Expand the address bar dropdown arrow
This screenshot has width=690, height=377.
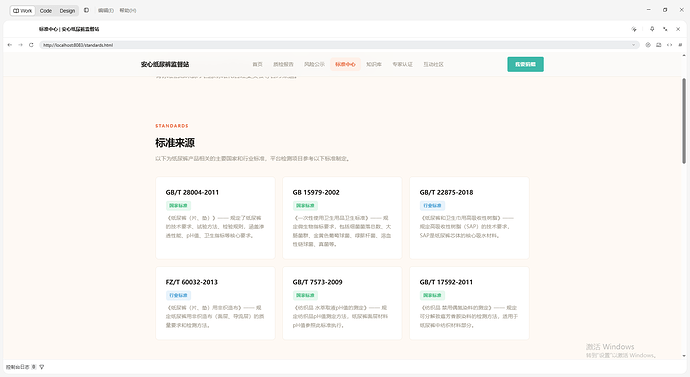pos(634,45)
